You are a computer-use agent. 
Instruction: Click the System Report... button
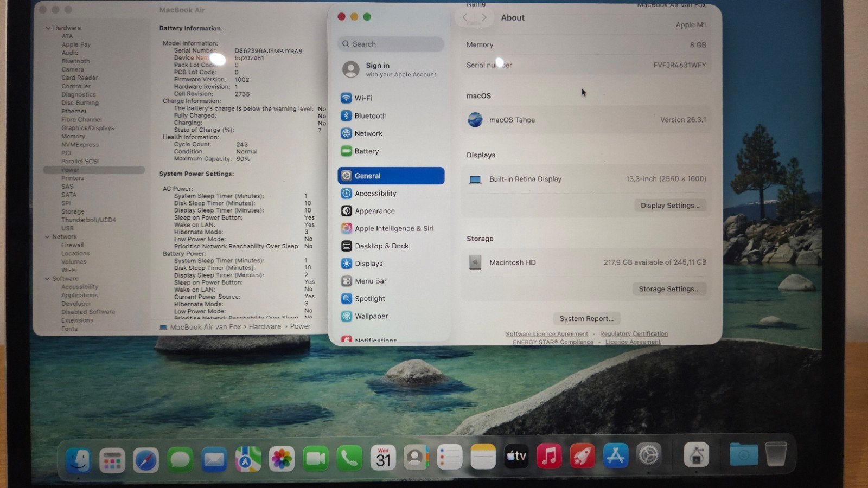tap(586, 319)
